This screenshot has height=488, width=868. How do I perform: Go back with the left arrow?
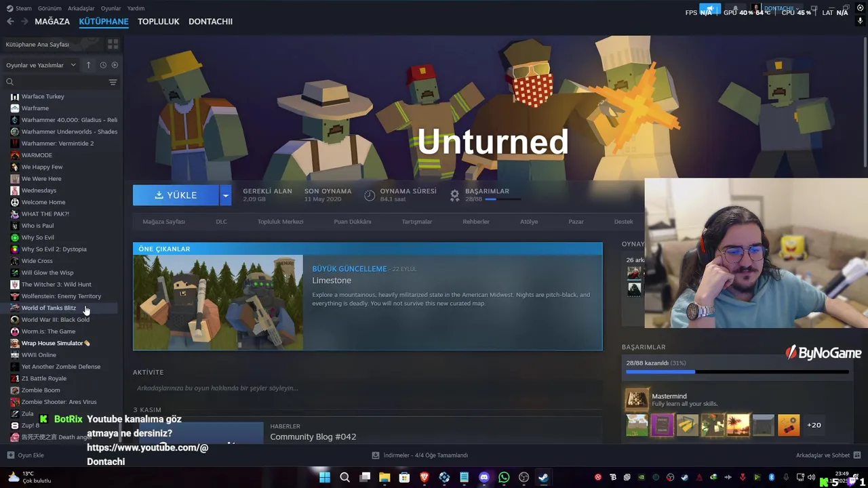pyautogui.click(x=10, y=22)
